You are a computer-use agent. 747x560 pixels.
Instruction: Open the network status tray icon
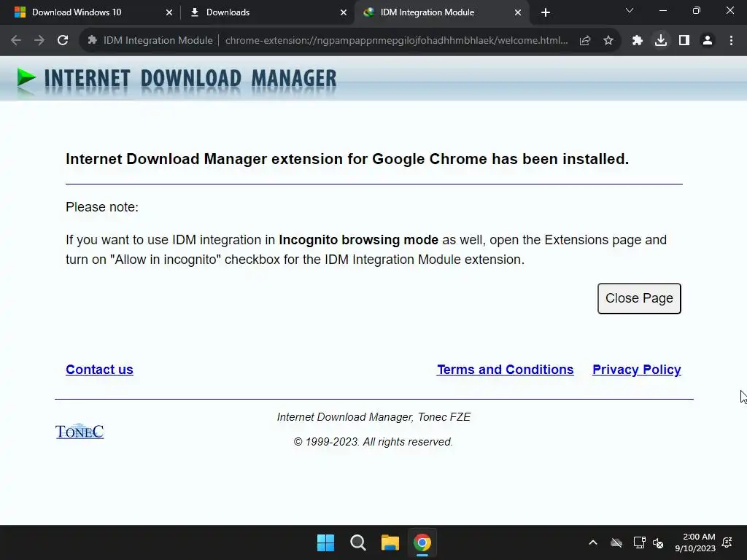pyautogui.click(x=639, y=542)
